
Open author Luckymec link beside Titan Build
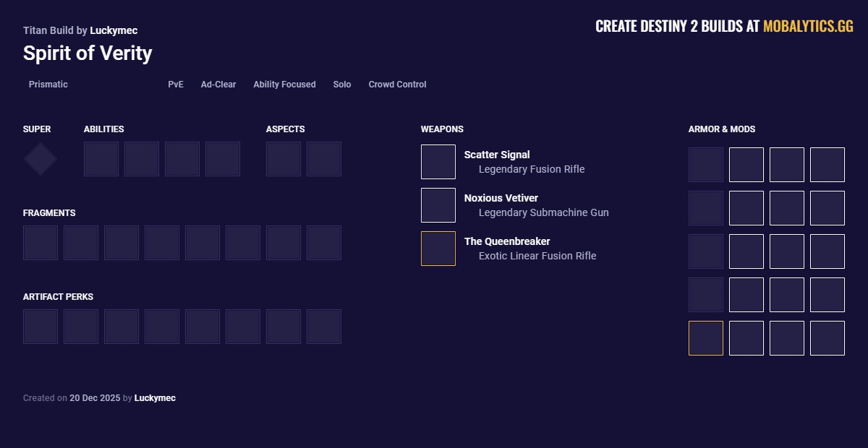[x=114, y=31]
